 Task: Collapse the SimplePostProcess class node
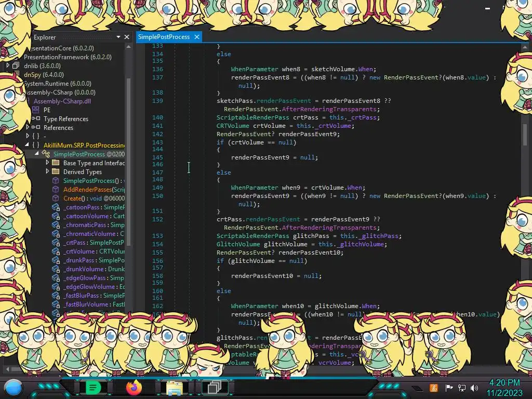[x=37, y=153]
